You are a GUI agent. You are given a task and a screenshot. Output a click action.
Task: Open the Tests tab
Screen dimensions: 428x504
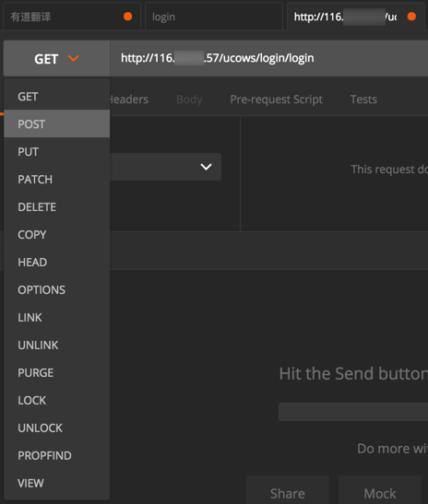click(x=363, y=100)
